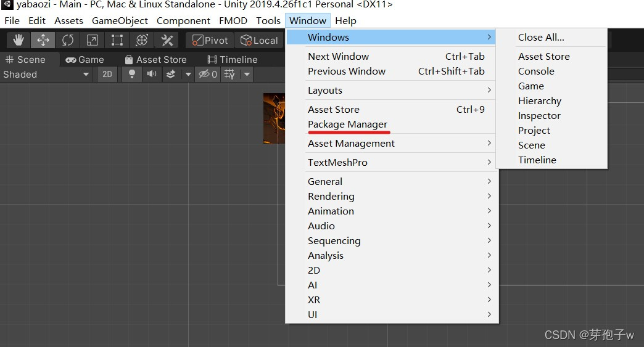Expand Rendering submenu
Viewport: 644px width, 347px height.
point(391,196)
